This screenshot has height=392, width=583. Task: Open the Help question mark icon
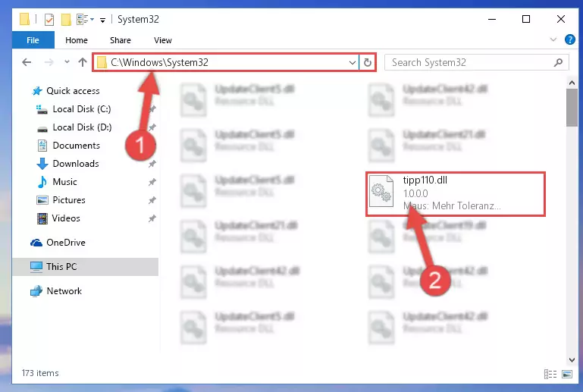tap(569, 39)
